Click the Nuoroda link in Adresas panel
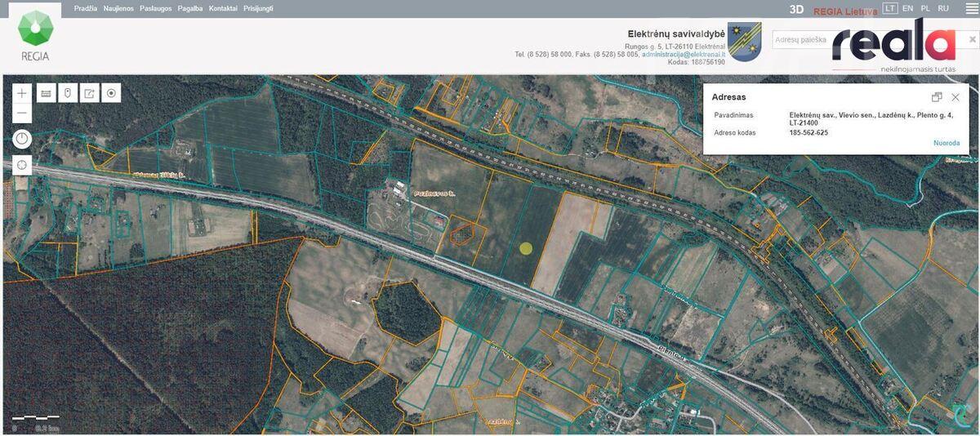 (947, 143)
